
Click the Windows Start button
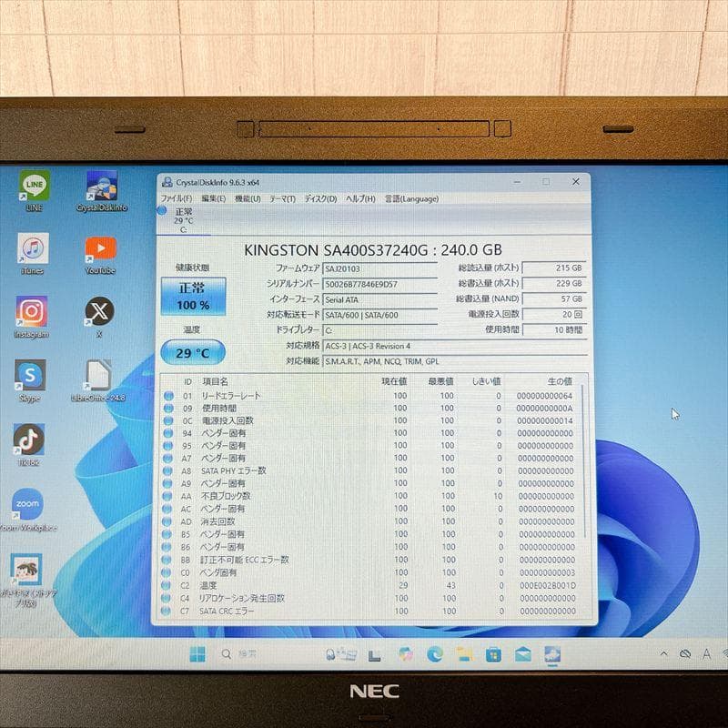197,653
